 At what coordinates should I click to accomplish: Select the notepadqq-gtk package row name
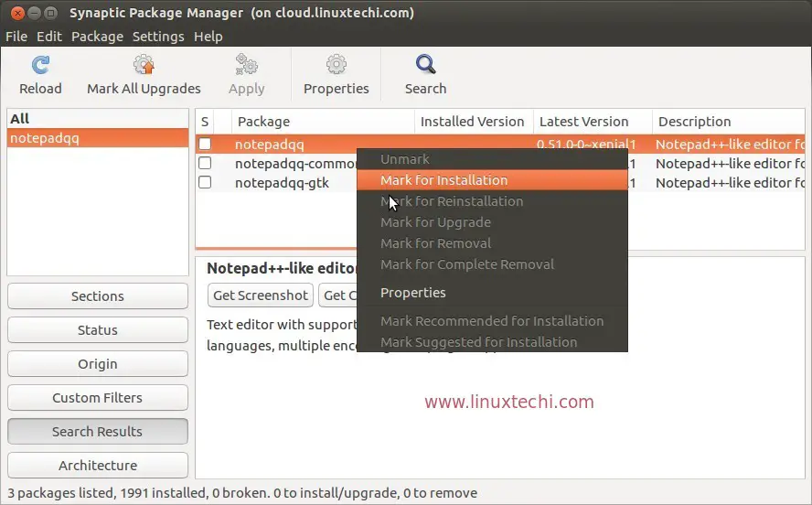282,182
